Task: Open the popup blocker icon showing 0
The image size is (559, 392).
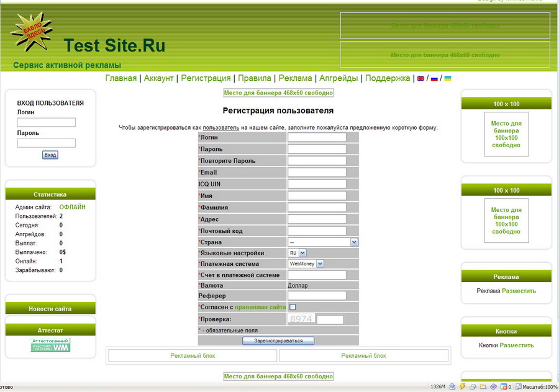Action: click(506, 386)
